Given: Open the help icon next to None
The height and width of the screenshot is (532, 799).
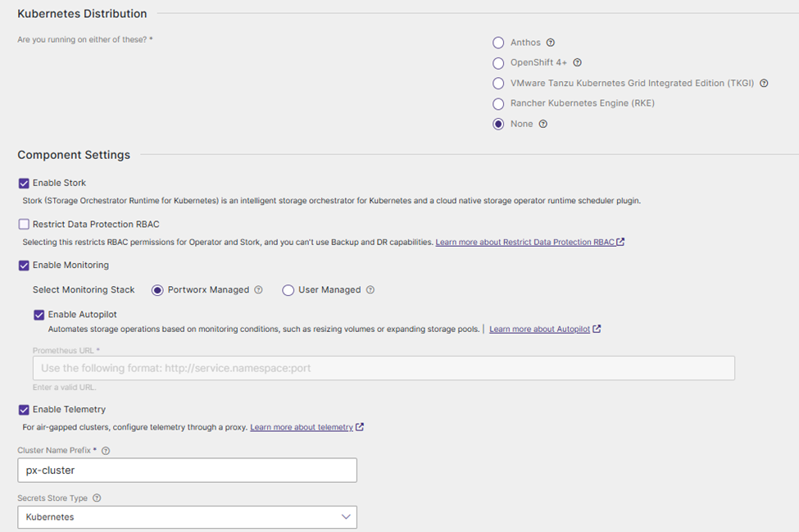Looking at the screenshot, I should pos(543,124).
